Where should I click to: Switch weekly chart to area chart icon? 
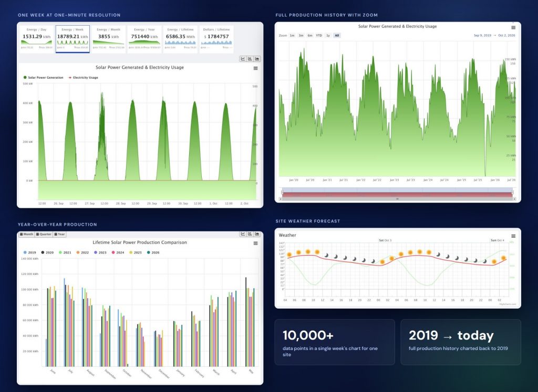257,59
